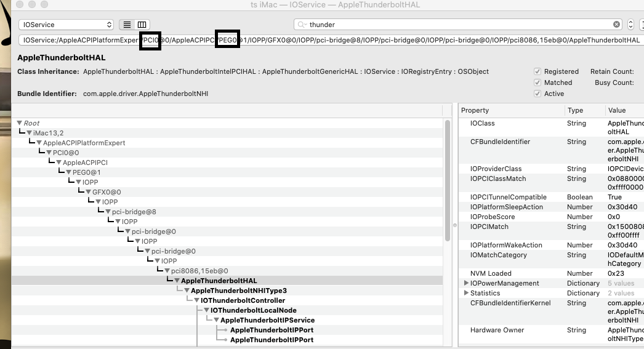Select the first AppleThunderboltIPPort row
Image resolution: width=644 pixels, height=349 pixels.
point(227,330)
